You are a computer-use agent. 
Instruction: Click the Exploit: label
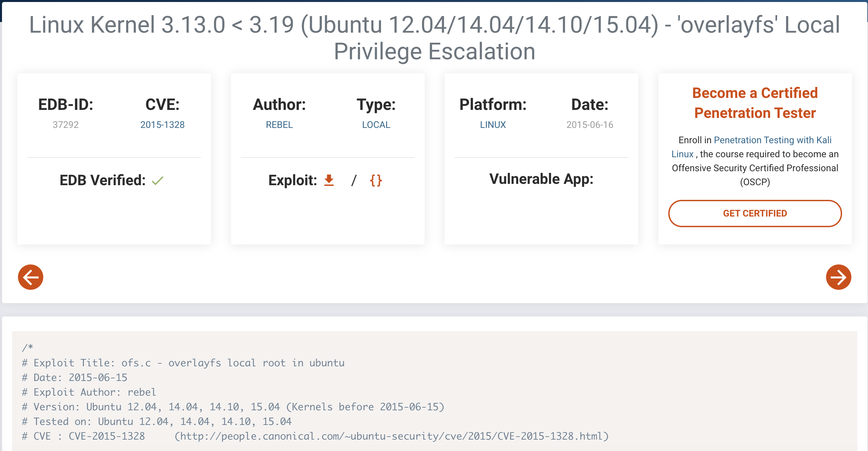pos(293,180)
